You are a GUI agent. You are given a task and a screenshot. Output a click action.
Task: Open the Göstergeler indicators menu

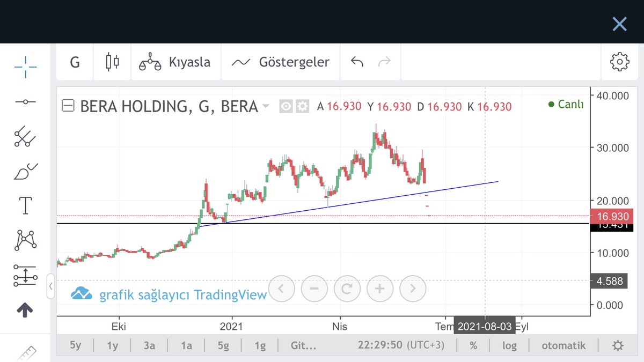[x=280, y=62]
